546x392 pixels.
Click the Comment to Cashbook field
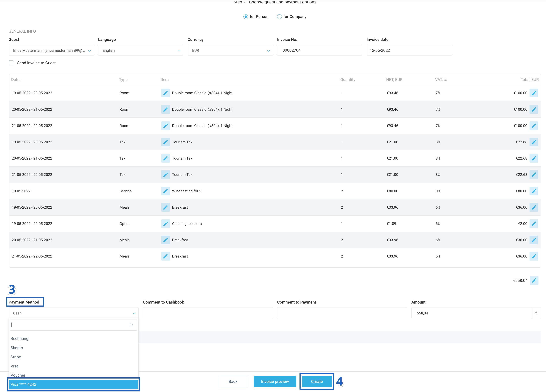pos(207,313)
